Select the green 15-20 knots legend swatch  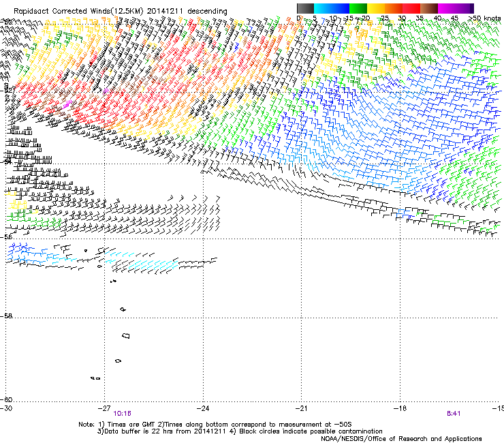358,8
